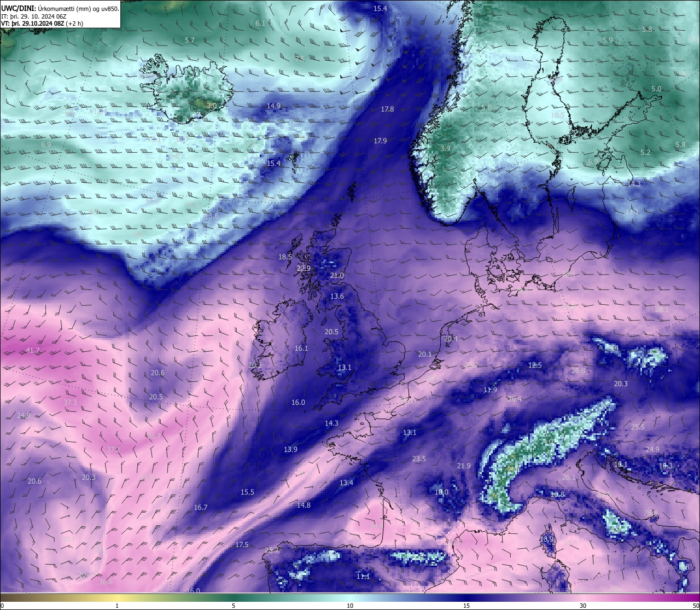The image size is (700, 610).
Task: Click the 10.9 value over Corsica
Action: (x=547, y=539)
